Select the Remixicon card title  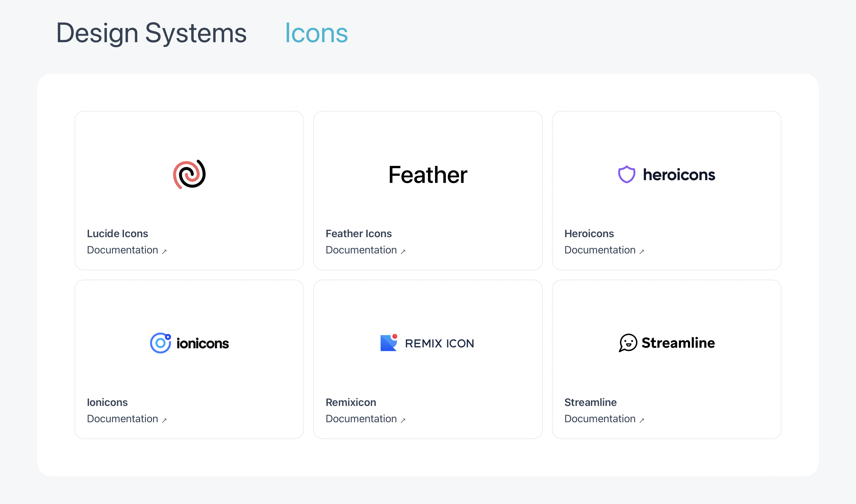click(x=351, y=402)
